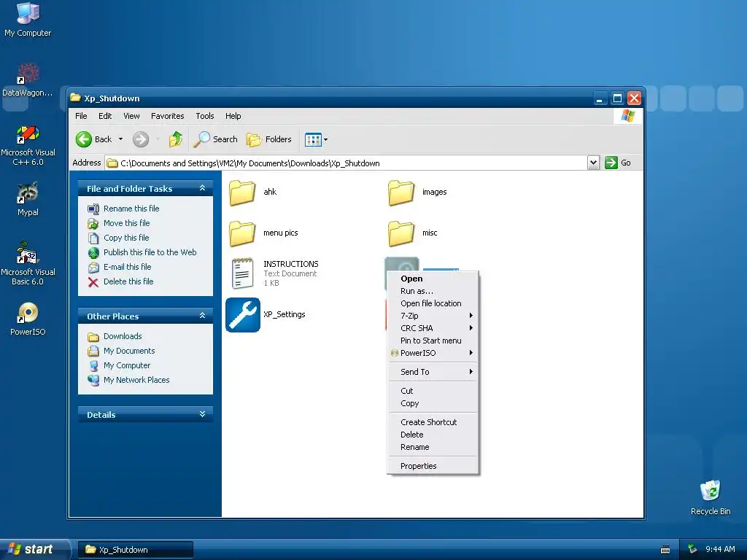
Task: Choose Pin to Start menu
Action: [x=433, y=341]
